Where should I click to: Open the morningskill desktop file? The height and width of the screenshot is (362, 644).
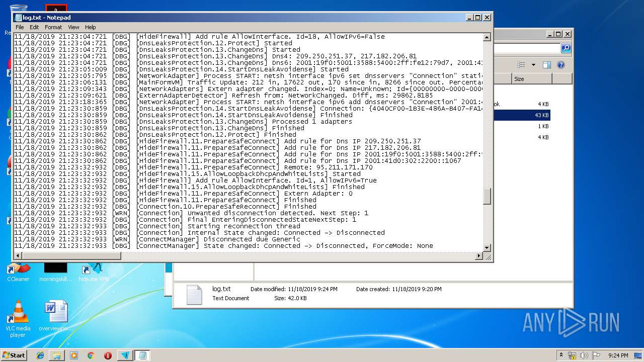pos(55,271)
